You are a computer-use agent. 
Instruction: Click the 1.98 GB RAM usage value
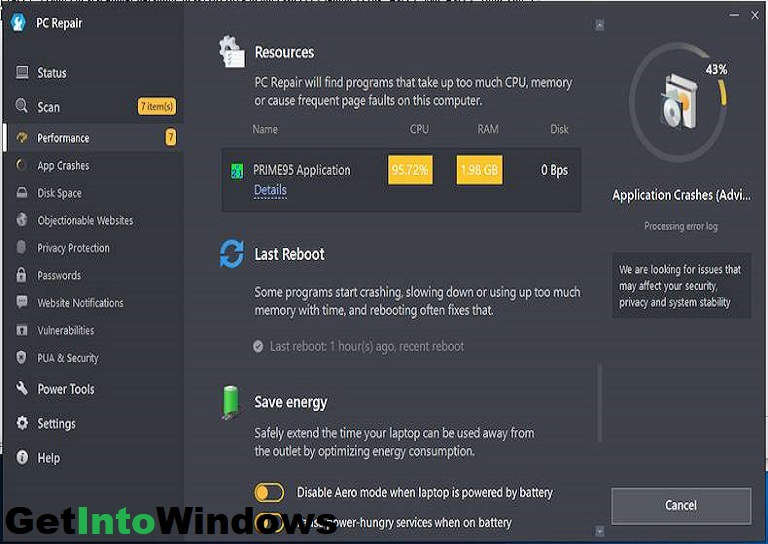point(479,170)
